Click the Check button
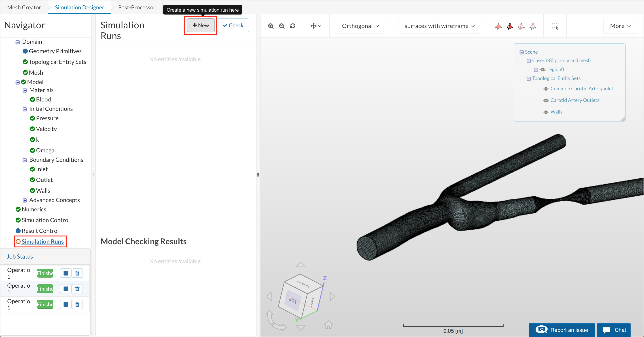Image resolution: width=644 pixels, height=337 pixels. [233, 25]
